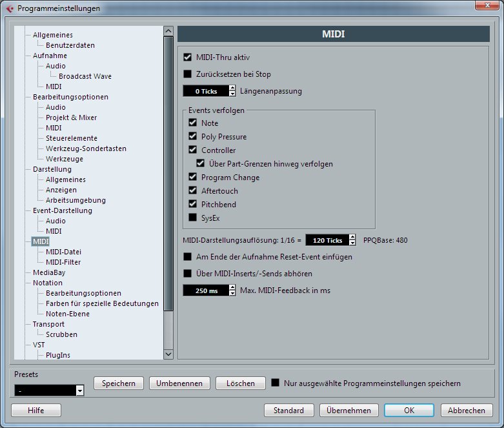Click the Löschen preset button
The height and width of the screenshot is (428, 504).
(x=241, y=383)
